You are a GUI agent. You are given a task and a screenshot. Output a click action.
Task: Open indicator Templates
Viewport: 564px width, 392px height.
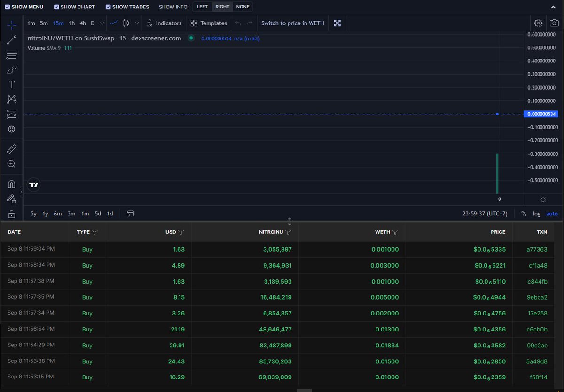pyautogui.click(x=209, y=23)
